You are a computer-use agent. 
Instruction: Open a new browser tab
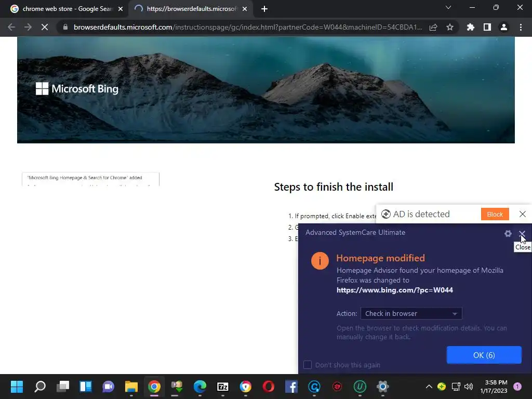pos(264,9)
